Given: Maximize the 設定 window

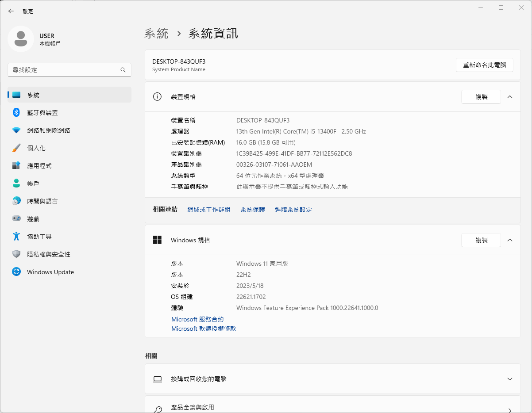Looking at the screenshot, I should pyautogui.click(x=501, y=8).
